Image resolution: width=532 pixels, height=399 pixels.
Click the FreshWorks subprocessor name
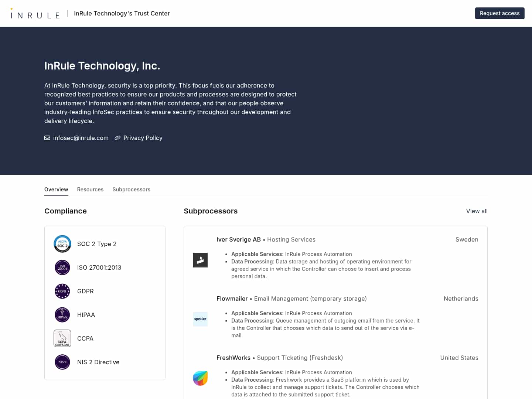[x=233, y=358]
